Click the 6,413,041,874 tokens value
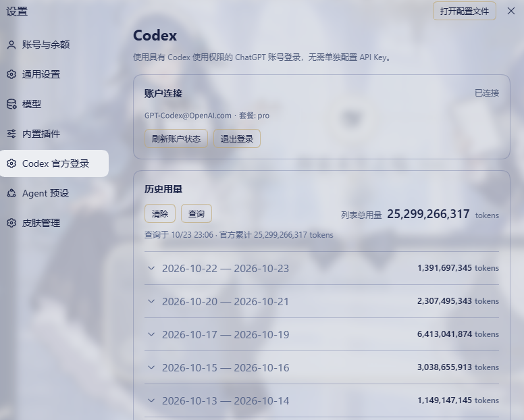Viewport: 524px width, 420px height. click(458, 334)
